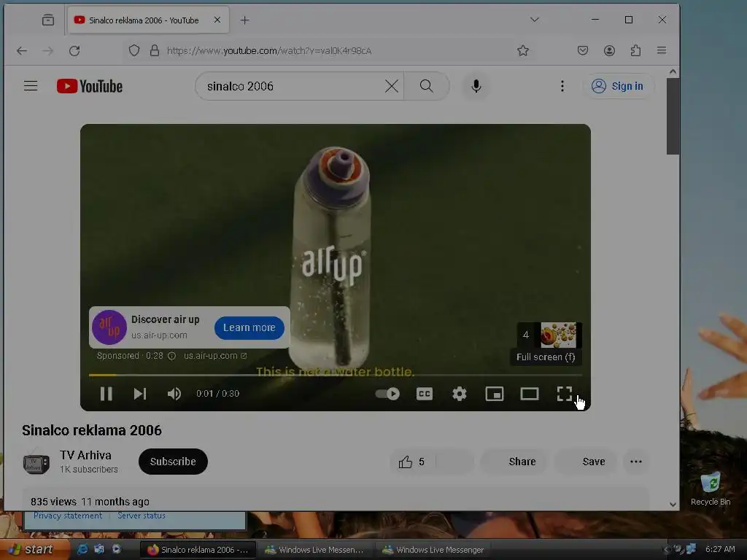This screenshot has width=747, height=560.
Task: Show site security info via the padlock
Action: coord(155,50)
